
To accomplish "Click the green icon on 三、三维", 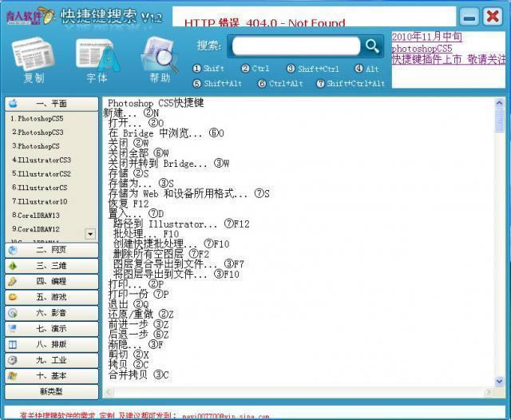I will (x=13, y=266).
